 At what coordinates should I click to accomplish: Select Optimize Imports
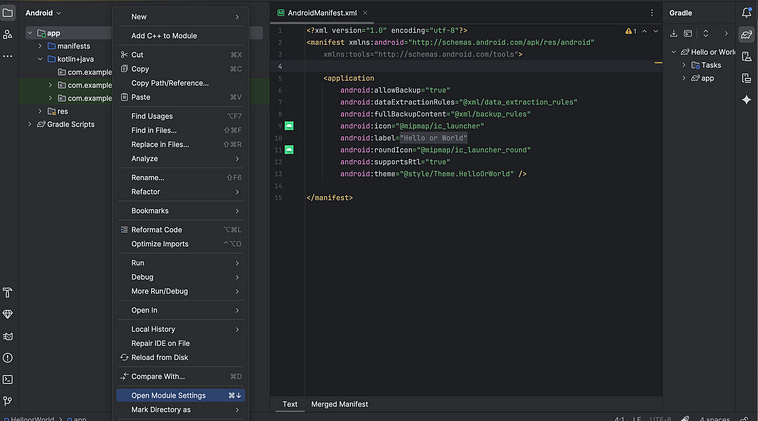pos(180,244)
